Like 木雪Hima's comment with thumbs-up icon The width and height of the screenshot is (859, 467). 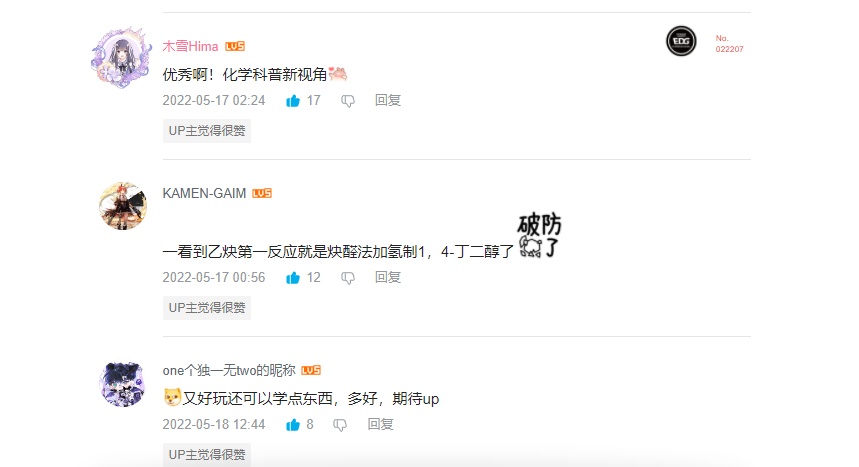[x=293, y=101]
